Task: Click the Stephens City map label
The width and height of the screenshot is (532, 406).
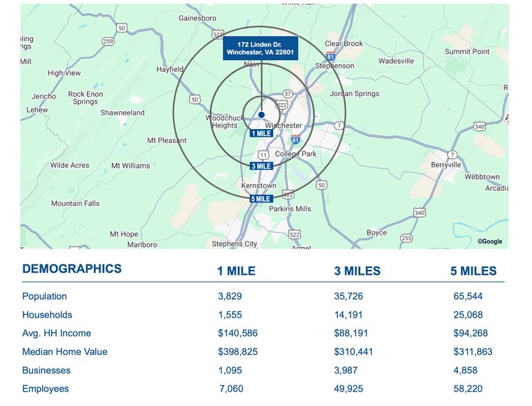Action: click(235, 244)
